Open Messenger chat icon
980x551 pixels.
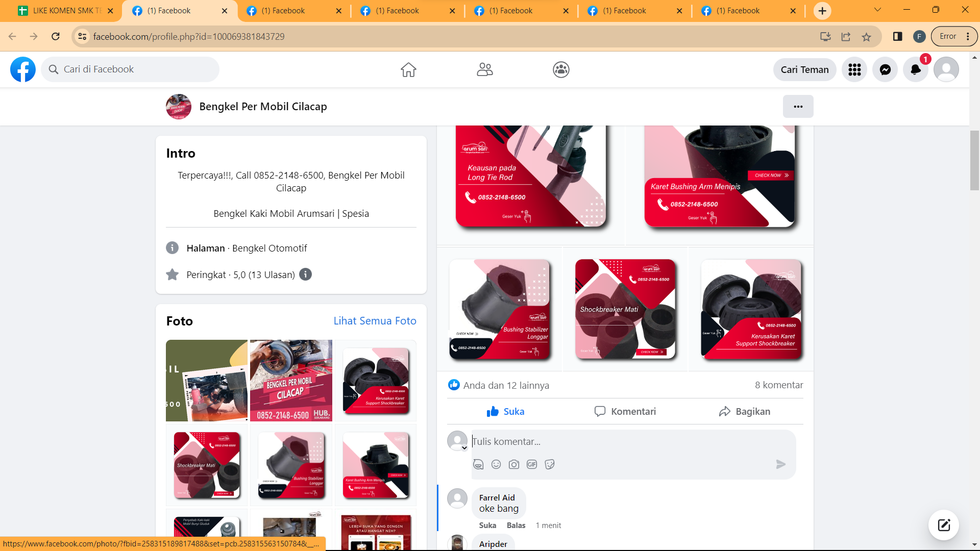pos(885,69)
